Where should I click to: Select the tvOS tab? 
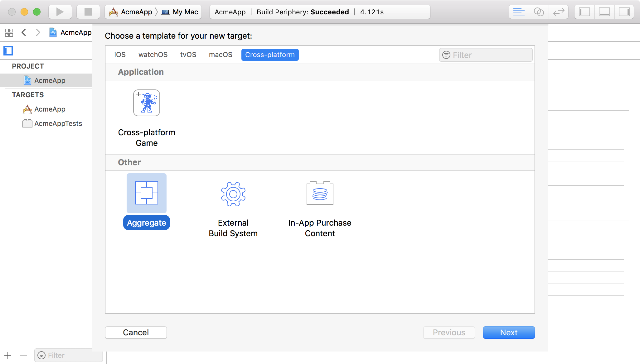(x=188, y=55)
